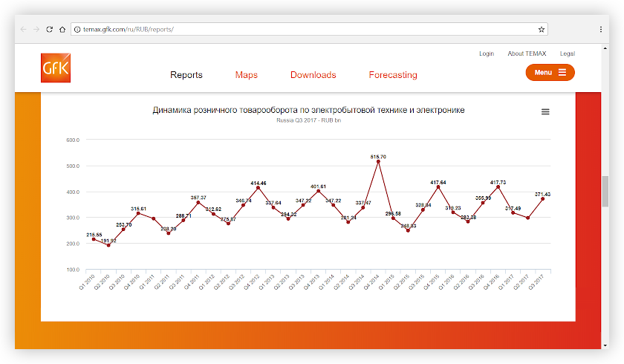Reload the page with the refresh icon
Viewport: 624px width, 364px height.
[x=50, y=29]
